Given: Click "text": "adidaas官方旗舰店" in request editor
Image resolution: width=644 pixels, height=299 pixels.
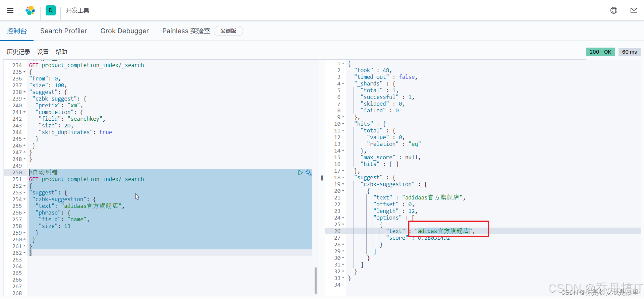Looking at the screenshot, I should (x=80, y=206).
